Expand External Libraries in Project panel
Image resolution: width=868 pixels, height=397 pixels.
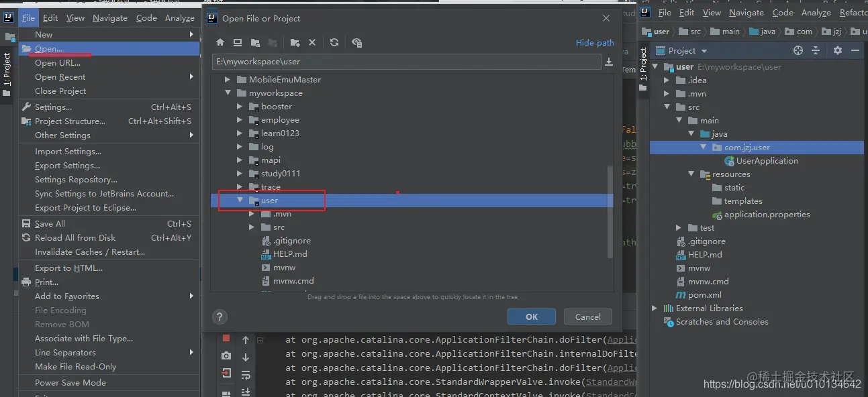655,308
